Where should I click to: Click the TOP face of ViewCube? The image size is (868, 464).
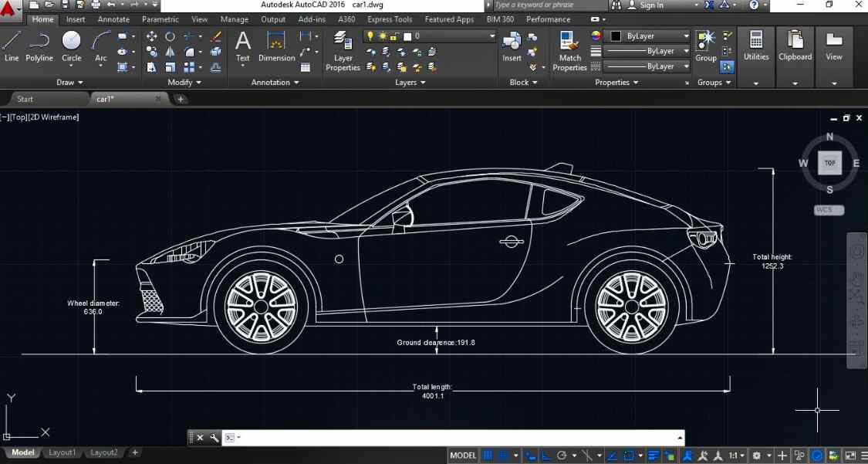(x=830, y=163)
